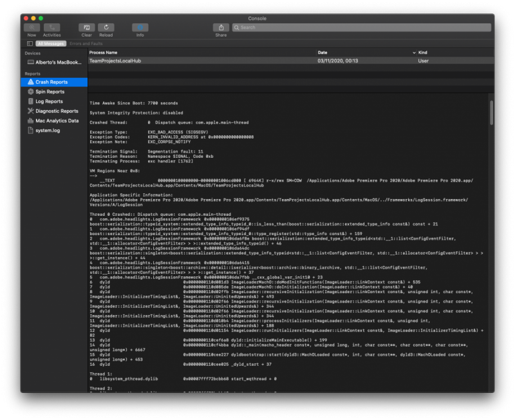
Task: Toggle the sidebar visibility button
Action: pyautogui.click(x=30, y=43)
